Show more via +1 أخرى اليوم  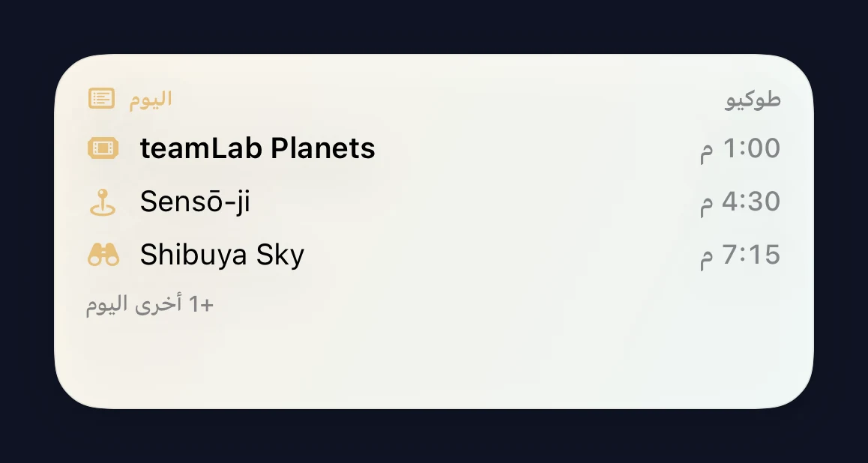tap(149, 305)
